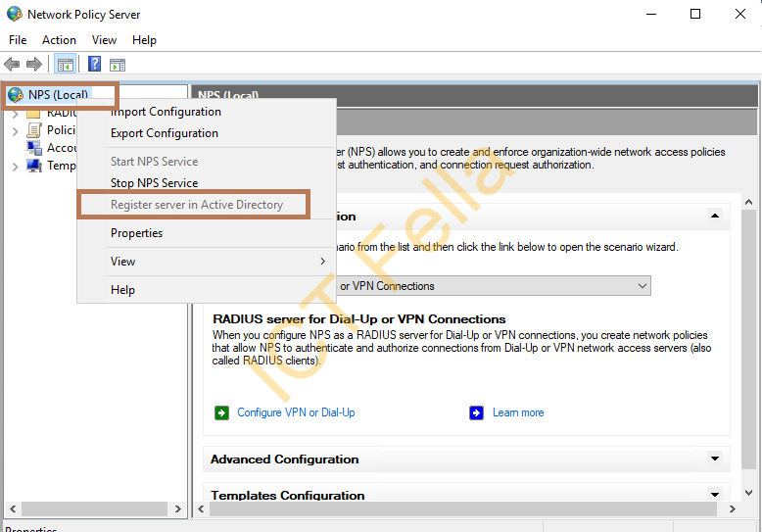Click the Back arrow toolbar icon
Screen dimensions: 762x532
[12, 65]
